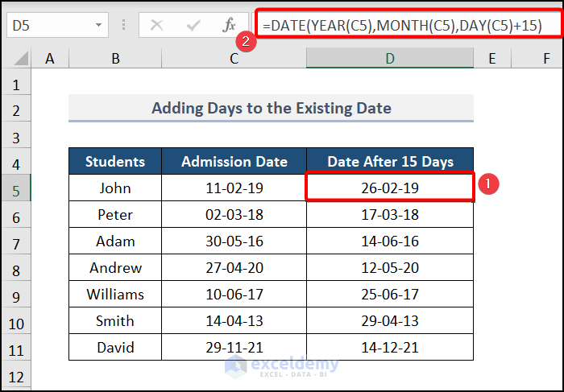Select column D header

(x=390, y=58)
